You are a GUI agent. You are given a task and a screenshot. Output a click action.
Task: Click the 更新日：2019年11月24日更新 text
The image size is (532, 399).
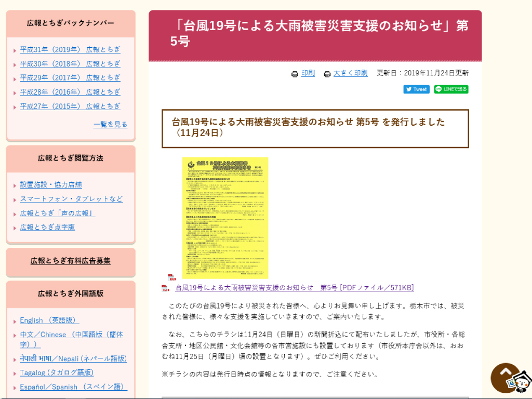[423, 73]
